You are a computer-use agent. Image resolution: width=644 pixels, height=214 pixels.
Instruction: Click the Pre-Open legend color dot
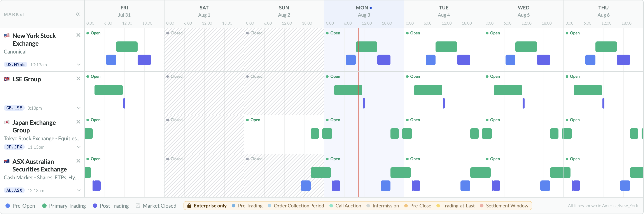8,206
